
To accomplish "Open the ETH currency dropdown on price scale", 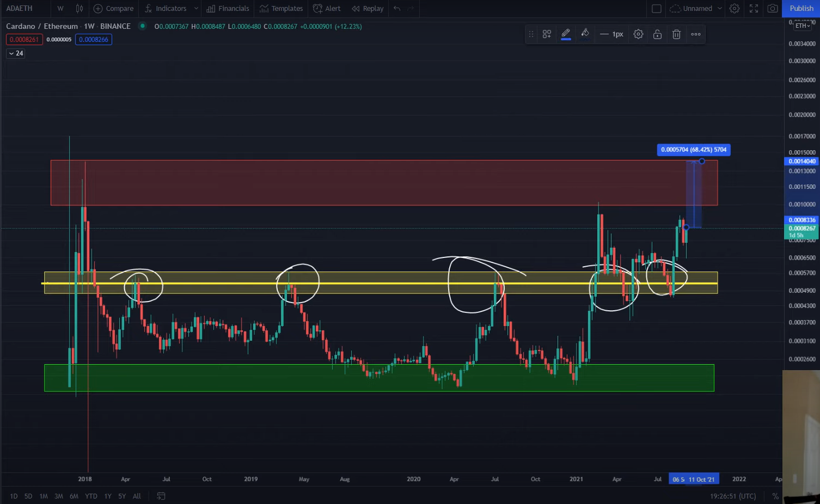I will tap(803, 26).
